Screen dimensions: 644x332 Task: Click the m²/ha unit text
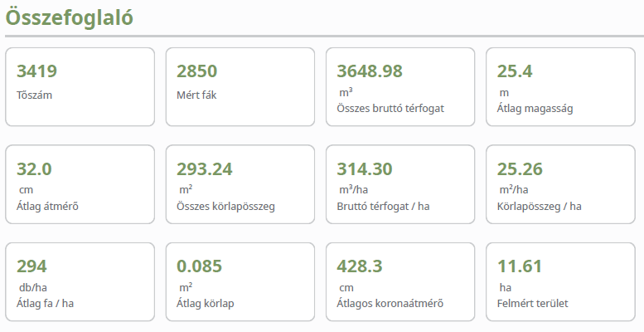tap(513, 190)
